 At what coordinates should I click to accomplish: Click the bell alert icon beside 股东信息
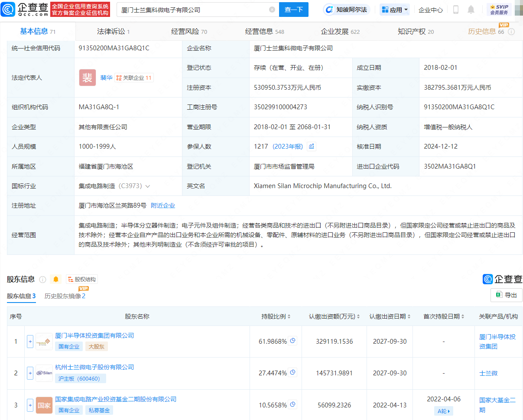(x=56, y=280)
